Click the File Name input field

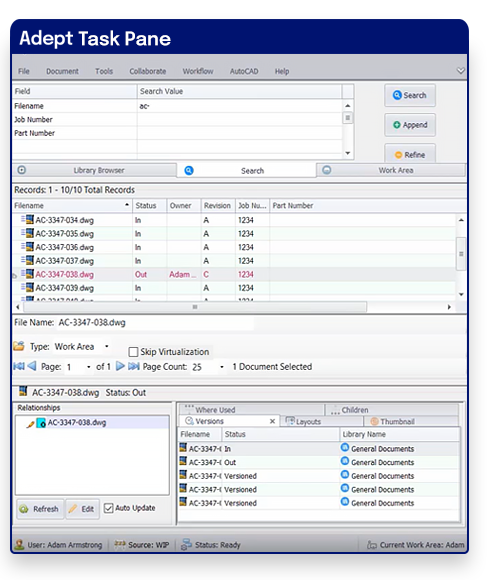tap(155, 323)
